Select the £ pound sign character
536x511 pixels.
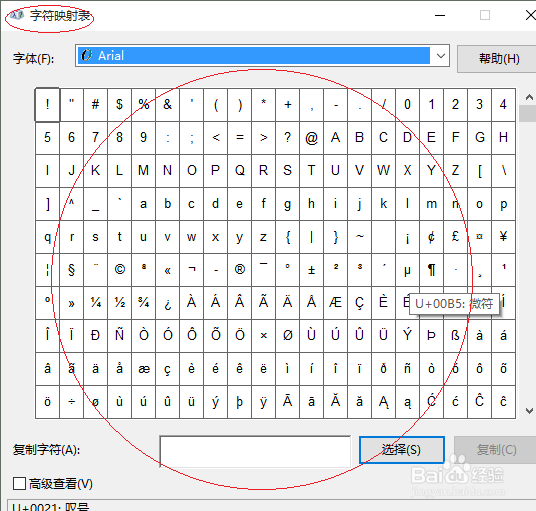[x=455, y=237]
